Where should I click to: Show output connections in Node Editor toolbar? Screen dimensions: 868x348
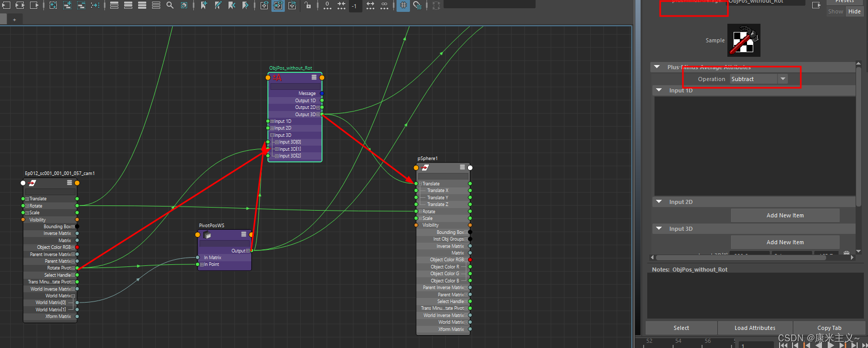pos(34,5)
